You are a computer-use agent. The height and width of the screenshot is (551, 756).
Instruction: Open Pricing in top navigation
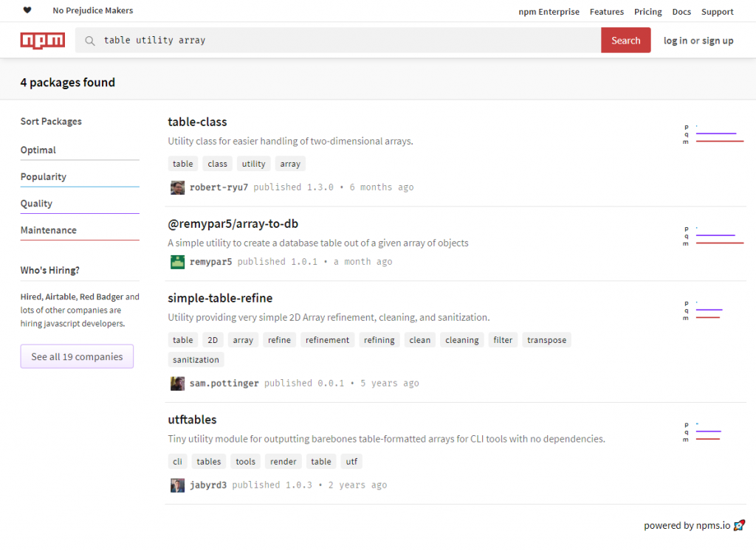tap(647, 12)
